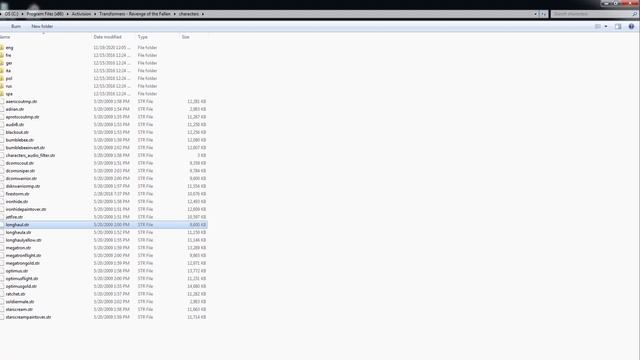This screenshot has width=640, height=360.
Task: Click the New folder button
Action: point(42,27)
